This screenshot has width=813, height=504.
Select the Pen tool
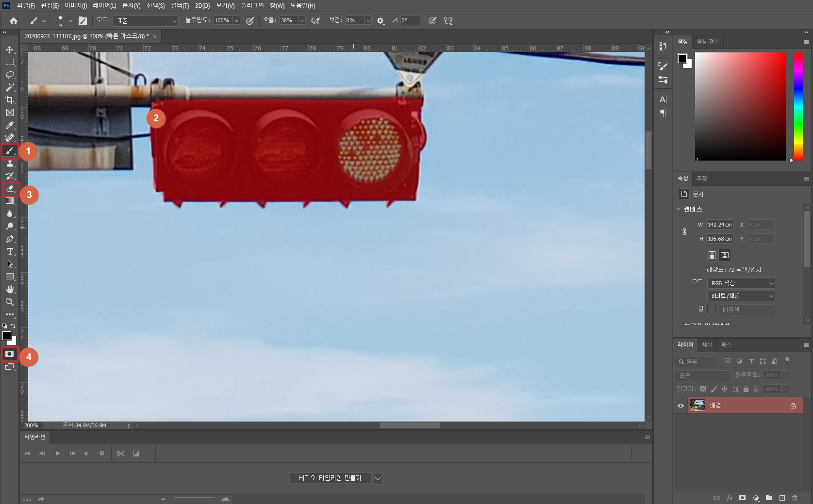click(10, 239)
